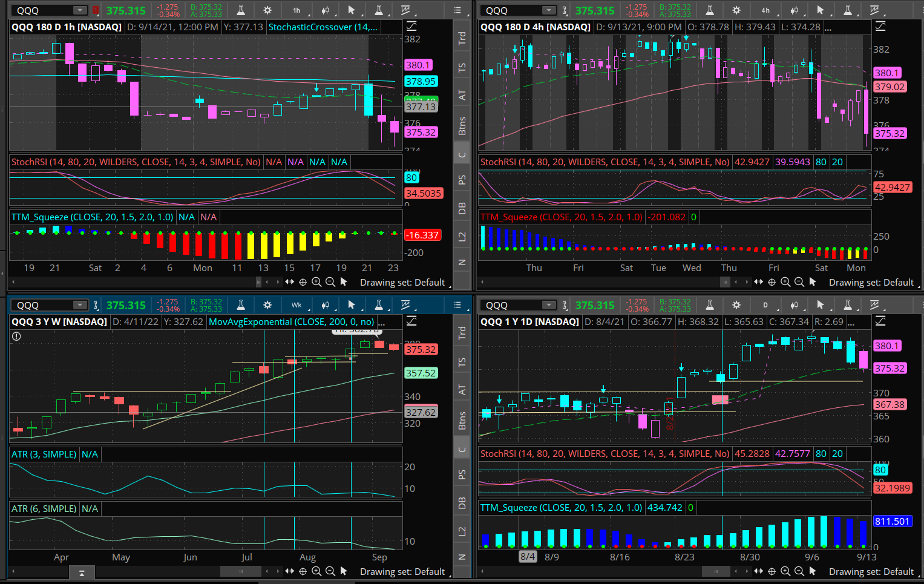The height and width of the screenshot is (584, 924).
Task: Click the ellipsis in daily chart header
Action: click(851, 322)
